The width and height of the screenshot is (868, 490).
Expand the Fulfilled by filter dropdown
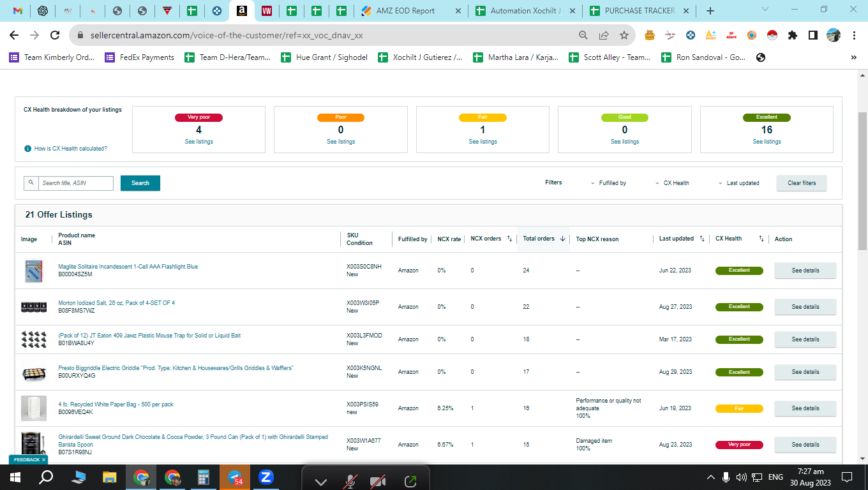pos(609,183)
